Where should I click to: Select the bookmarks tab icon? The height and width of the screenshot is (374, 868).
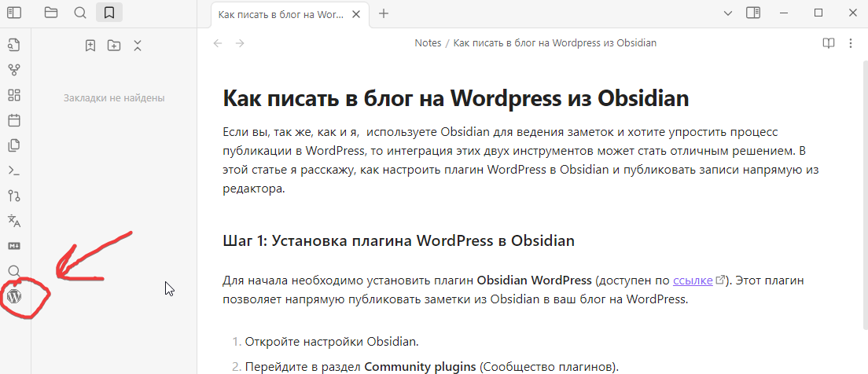click(x=109, y=13)
